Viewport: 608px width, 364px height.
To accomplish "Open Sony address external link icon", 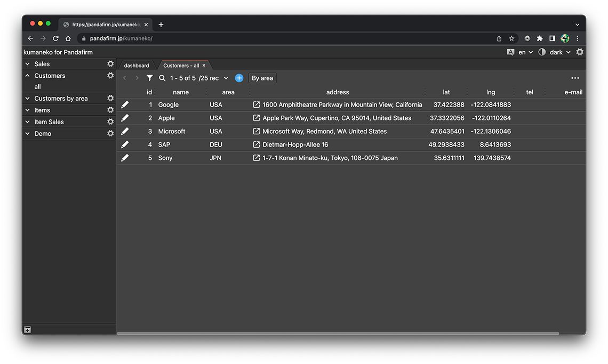I will pos(257,158).
